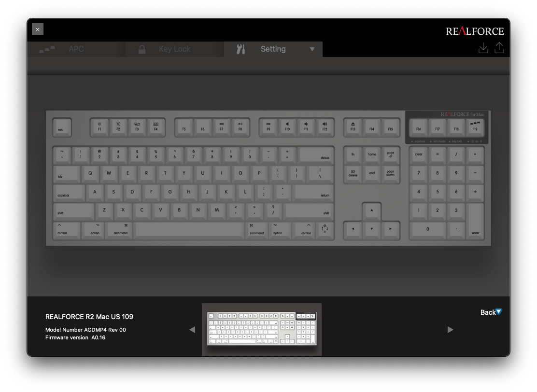537x392 pixels.
Task: Click the F11 volume down key
Action: [x=306, y=127]
